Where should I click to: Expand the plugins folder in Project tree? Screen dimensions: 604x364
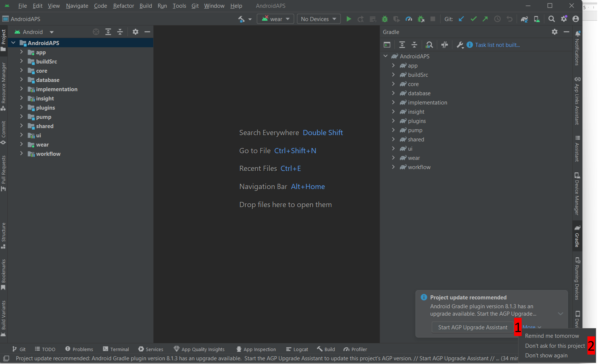21,107
